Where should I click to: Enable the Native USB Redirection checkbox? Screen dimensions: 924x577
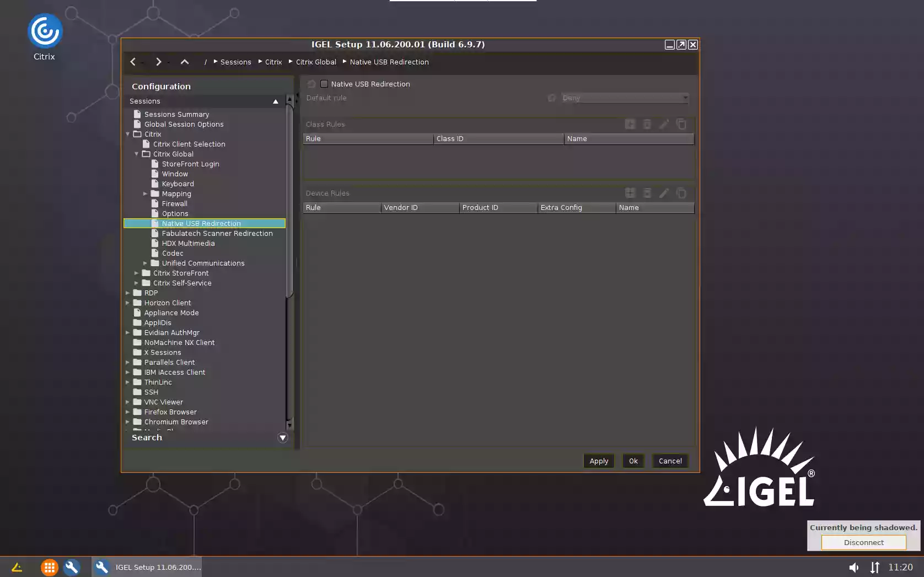click(x=324, y=84)
